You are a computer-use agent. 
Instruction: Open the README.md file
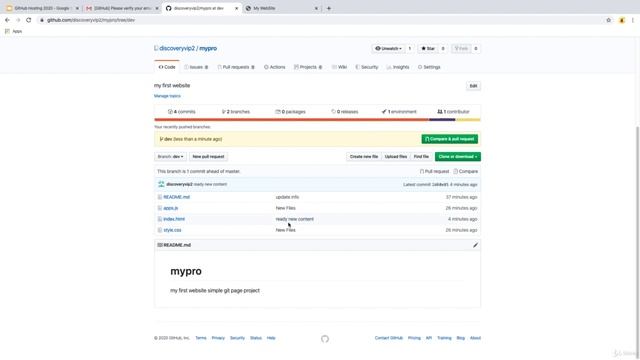coord(176,197)
